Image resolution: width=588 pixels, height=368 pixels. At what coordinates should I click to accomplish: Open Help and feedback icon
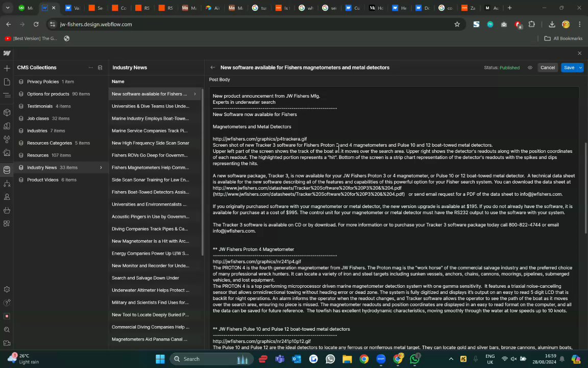(x=7, y=303)
